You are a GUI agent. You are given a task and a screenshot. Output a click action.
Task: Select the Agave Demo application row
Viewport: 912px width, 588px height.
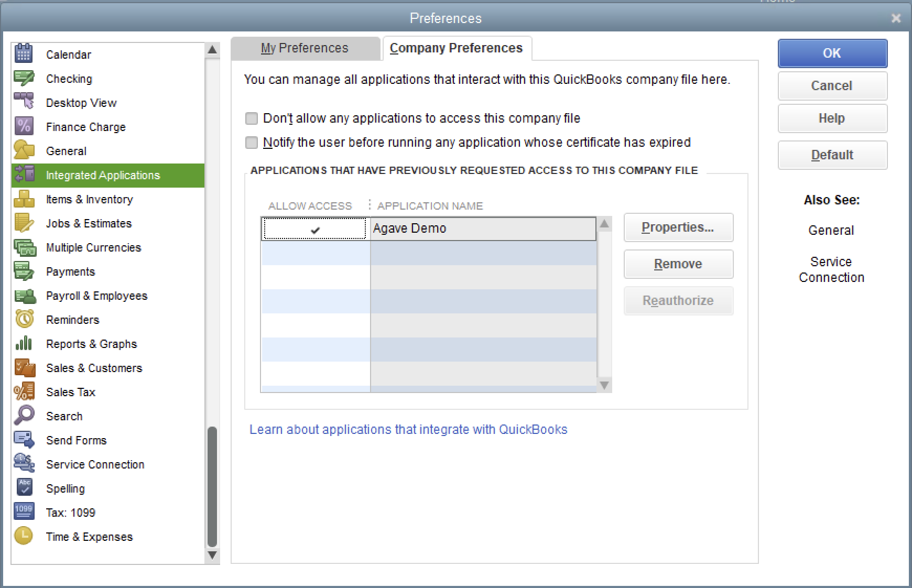click(429, 229)
